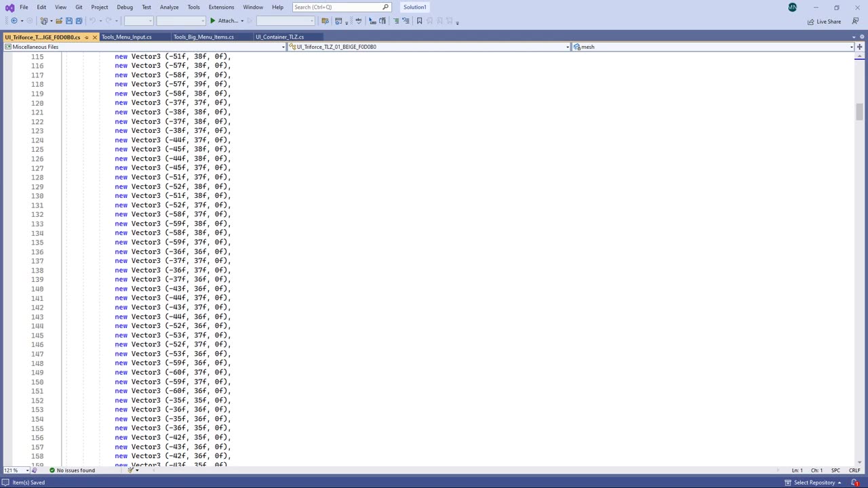Click the Undo arrow icon
868x488 pixels.
(92, 21)
